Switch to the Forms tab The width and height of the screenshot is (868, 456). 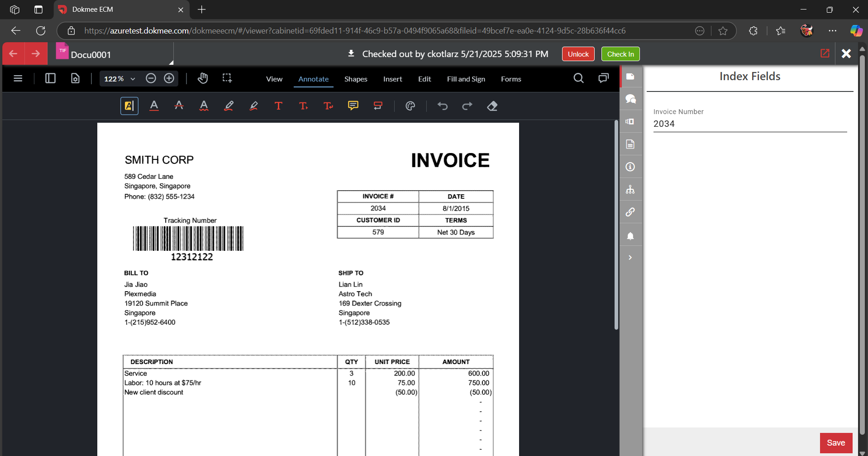click(511, 79)
